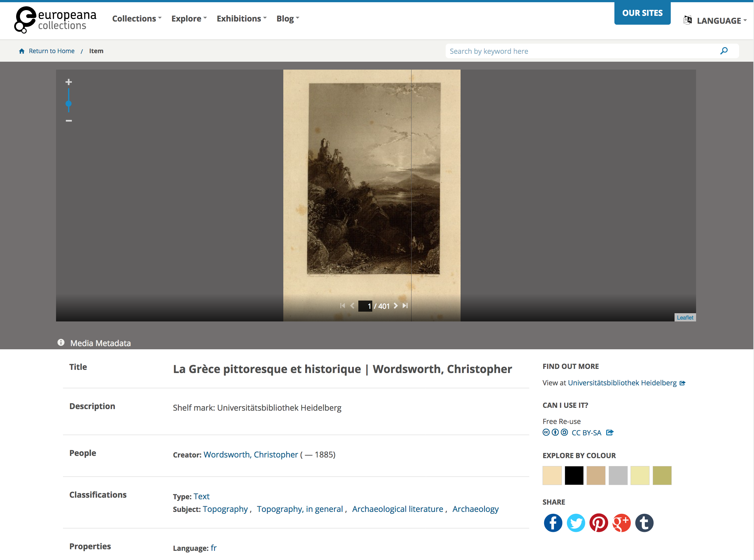Share on Pinterest

click(598, 523)
